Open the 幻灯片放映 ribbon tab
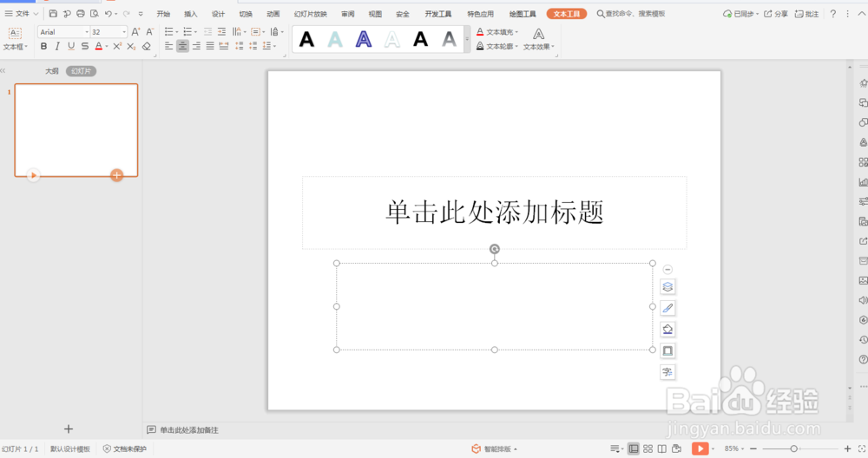868x458 pixels. click(311, 14)
